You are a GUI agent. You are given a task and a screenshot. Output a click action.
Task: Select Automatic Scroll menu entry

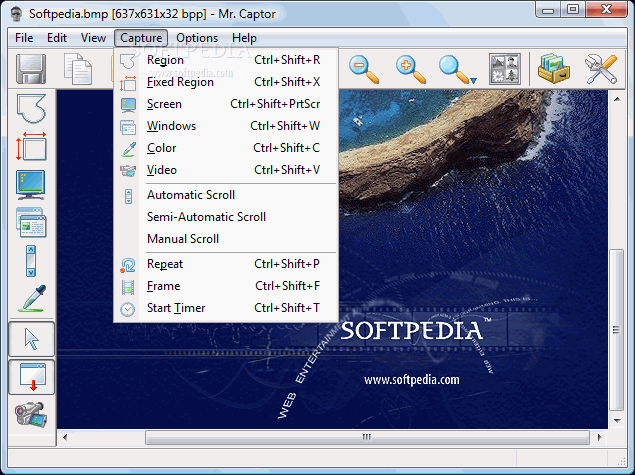pos(226,195)
